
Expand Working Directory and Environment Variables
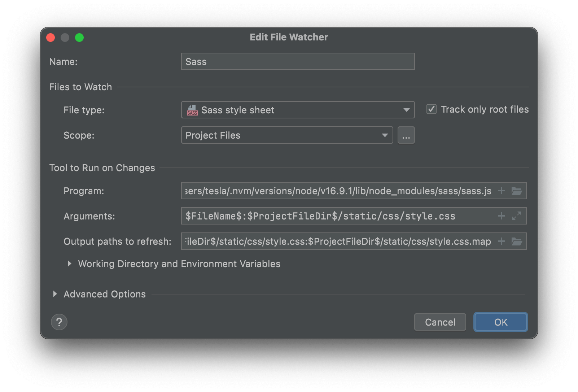(69, 264)
